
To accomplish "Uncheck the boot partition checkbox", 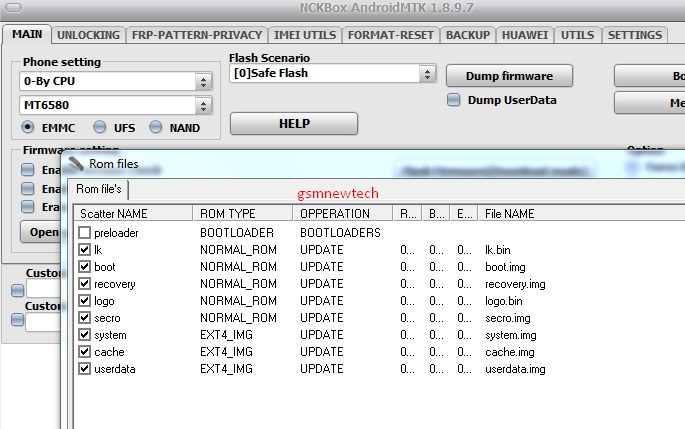I will pos(84,266).
